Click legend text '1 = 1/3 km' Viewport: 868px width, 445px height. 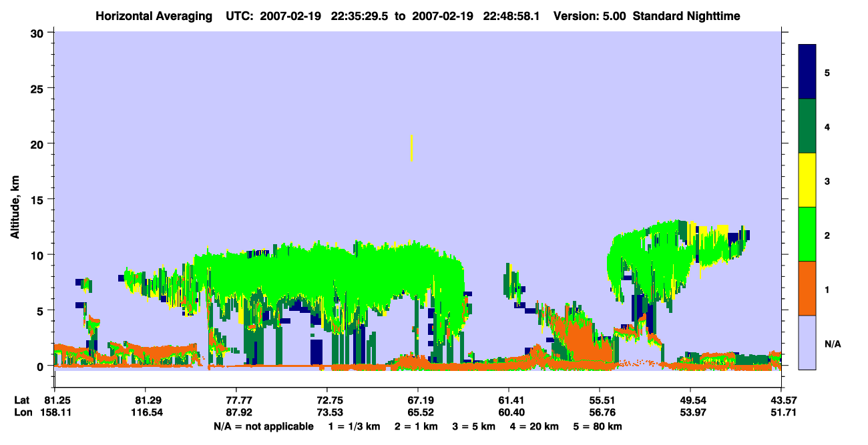tap(355, 426)
